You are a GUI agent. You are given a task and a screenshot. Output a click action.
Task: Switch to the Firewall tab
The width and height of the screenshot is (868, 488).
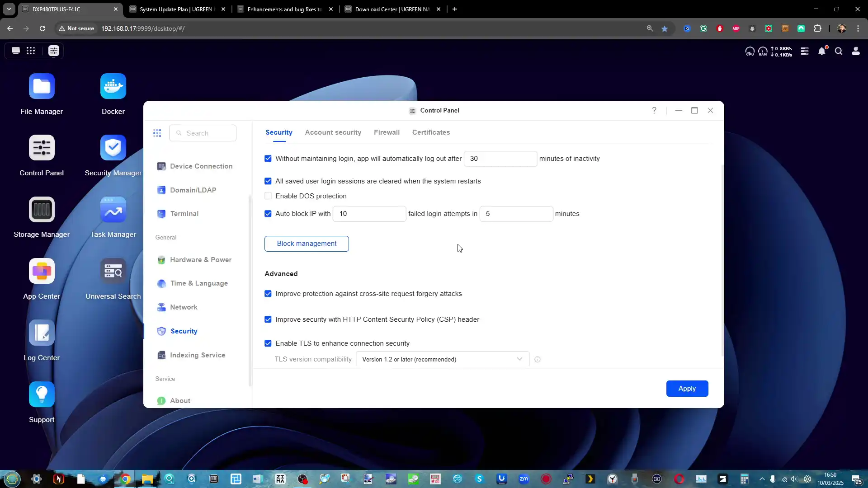click(387, 132)
